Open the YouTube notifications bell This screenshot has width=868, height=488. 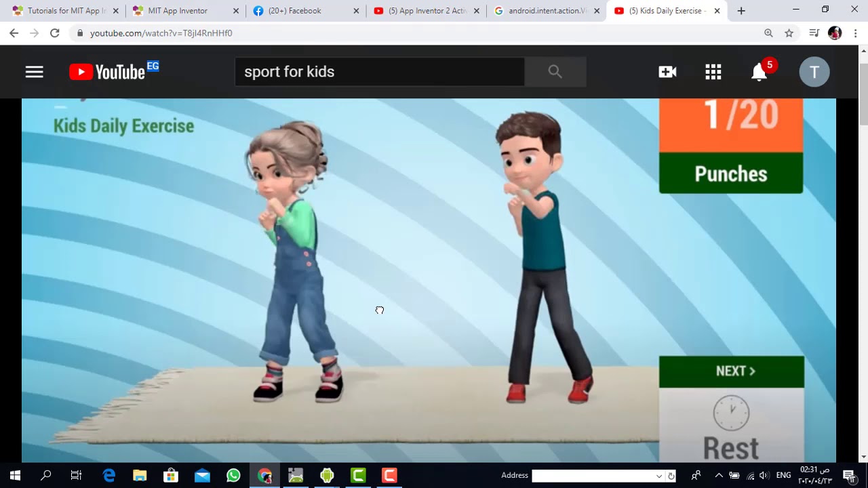point(759,72)
